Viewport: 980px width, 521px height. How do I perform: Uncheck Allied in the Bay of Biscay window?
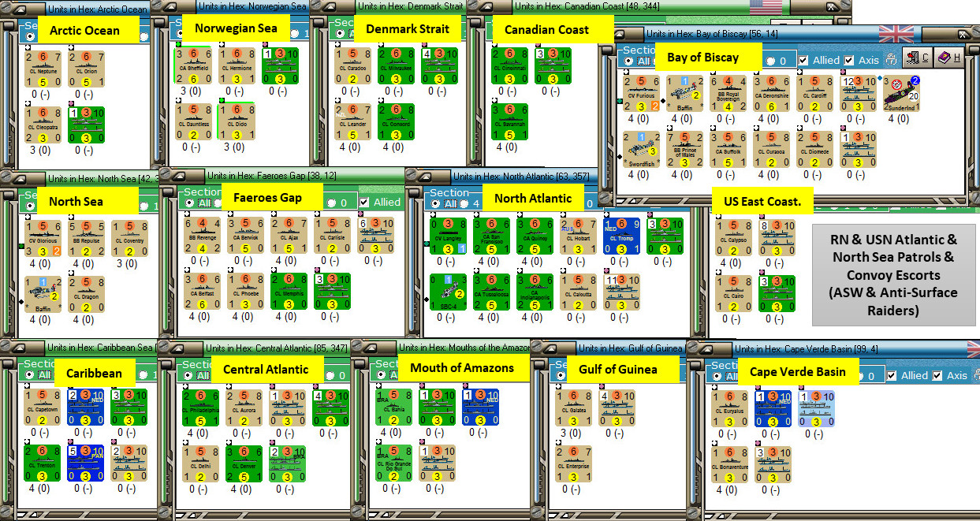coord(803,60)
